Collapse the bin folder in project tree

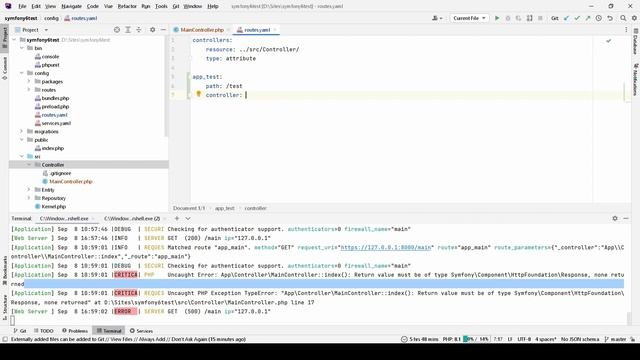(22, 48)
